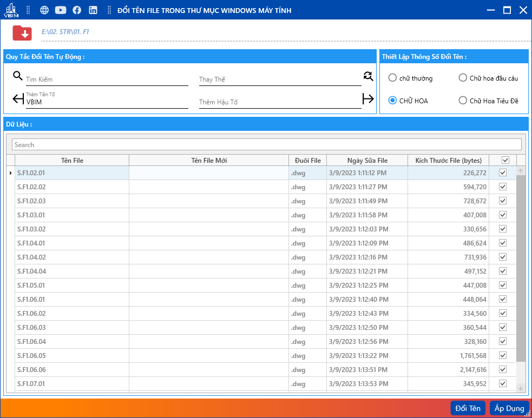The height and width of the screenshot is (418, 532).
Task: Click the find-and-replace refresh arrows icon
Action: [369, 76]
